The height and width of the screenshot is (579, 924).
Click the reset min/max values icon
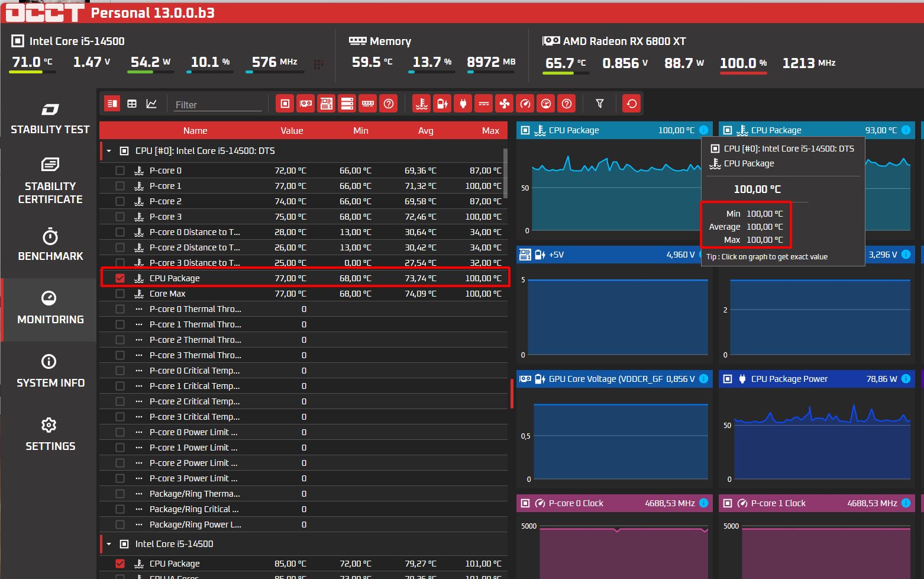[632, 104]
